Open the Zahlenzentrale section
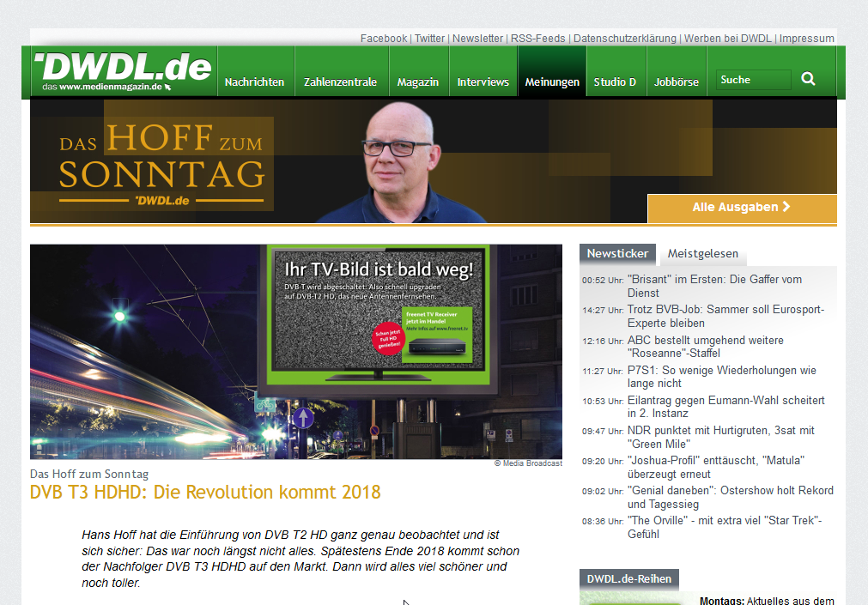Screen dimensions: 868x605 click(340, 82)
